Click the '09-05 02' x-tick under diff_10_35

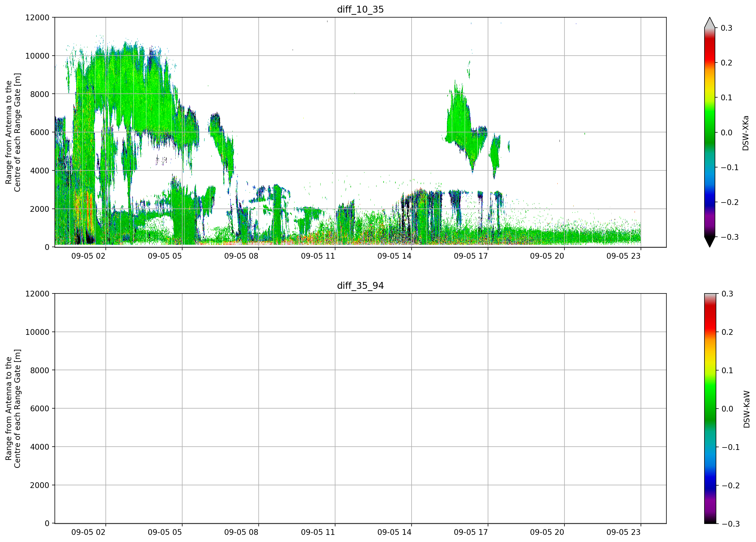coord(88,256)
